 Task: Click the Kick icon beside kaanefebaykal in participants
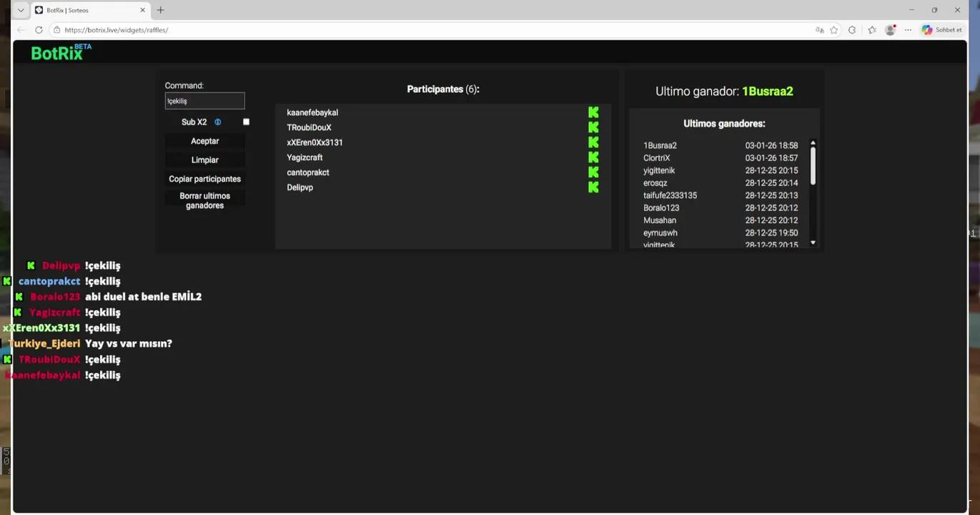point(593,112)
